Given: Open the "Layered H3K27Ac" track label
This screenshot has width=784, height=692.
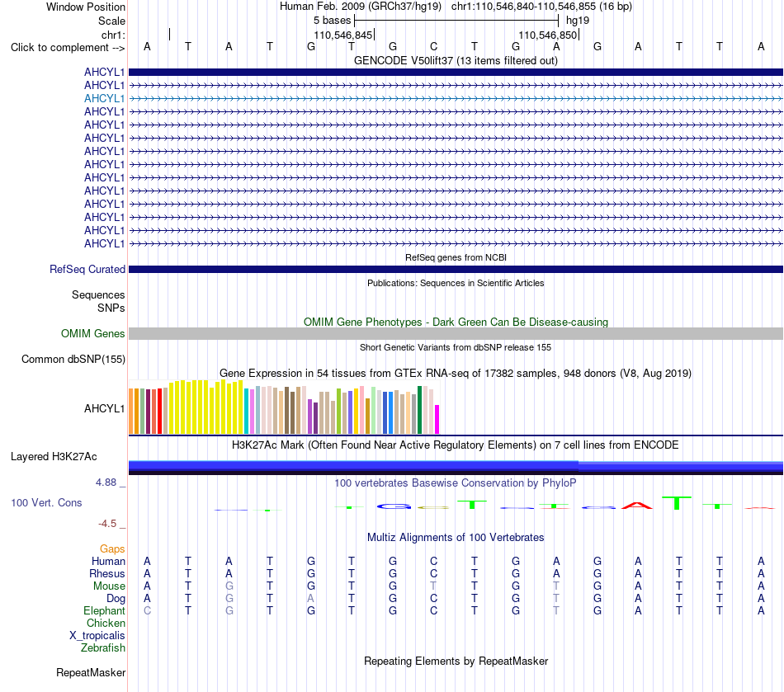Looking at the screenshot, I should [x=54, y=457].
